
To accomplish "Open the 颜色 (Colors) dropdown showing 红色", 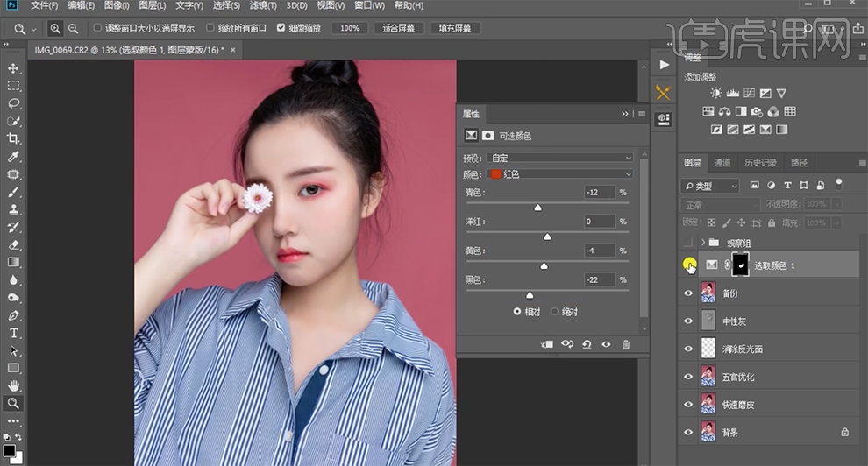I will tap(560, 174).
